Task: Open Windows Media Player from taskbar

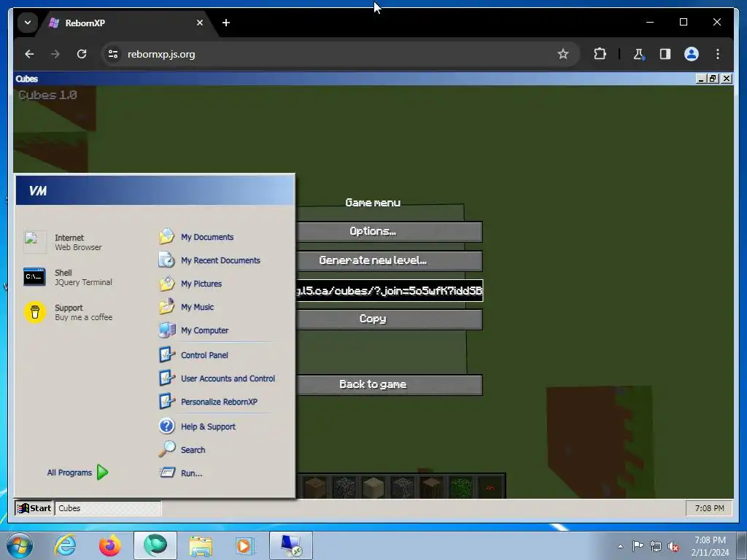Action: pyautogui.click(x=245, y=545)
